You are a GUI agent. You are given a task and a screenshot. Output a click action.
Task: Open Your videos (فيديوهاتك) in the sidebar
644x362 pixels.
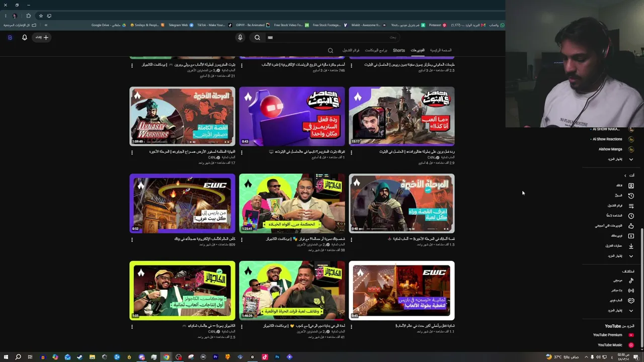[622, 236]
